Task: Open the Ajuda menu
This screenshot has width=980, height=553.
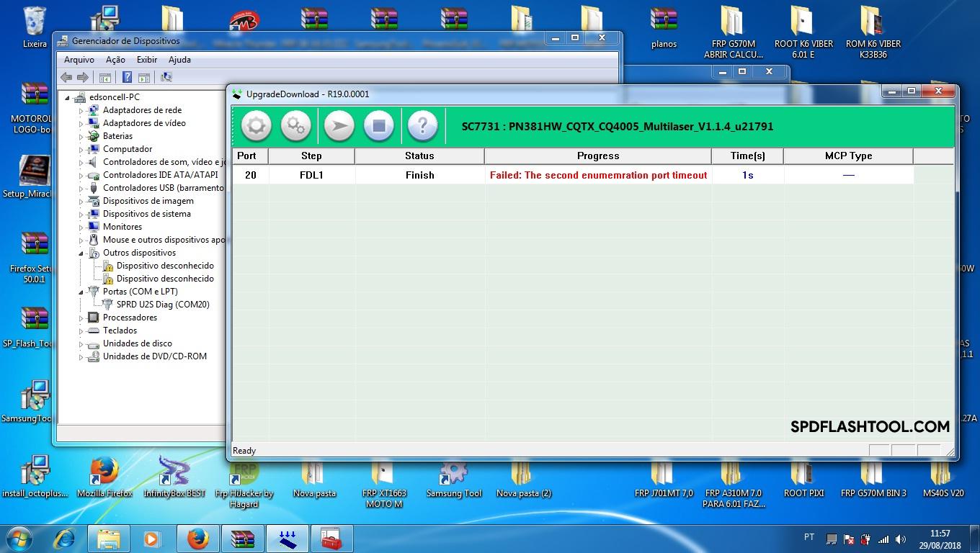Action: pos(179,60)
